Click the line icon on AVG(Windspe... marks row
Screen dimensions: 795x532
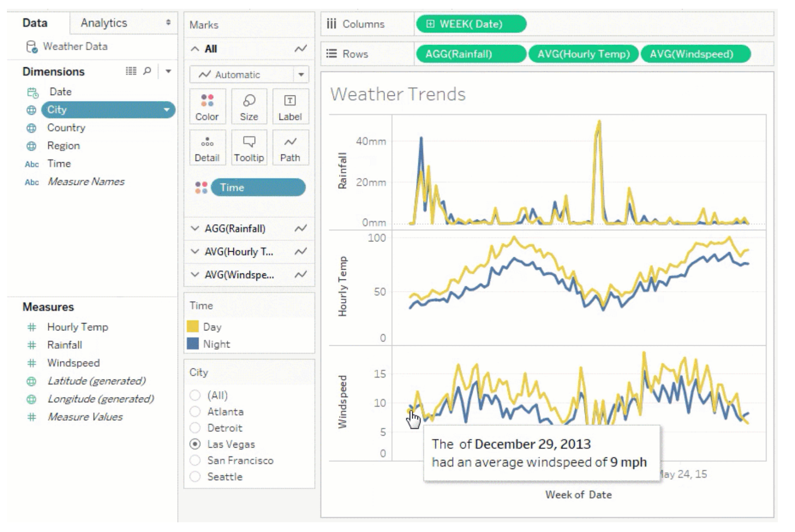[x=301, y=275]
